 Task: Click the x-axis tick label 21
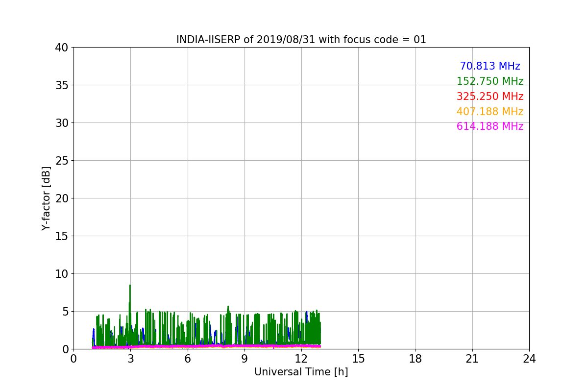point(472,359)
